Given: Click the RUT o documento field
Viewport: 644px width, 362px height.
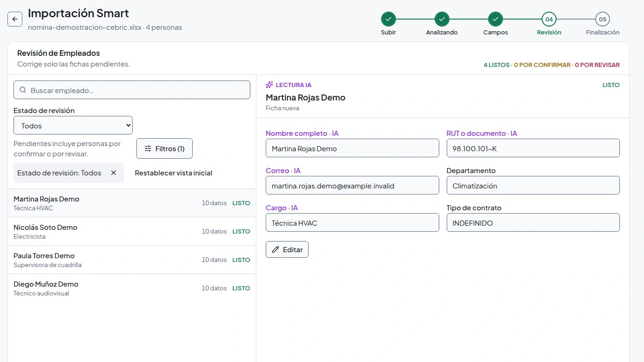Looking at the screenshot, I should pos(533,148).
